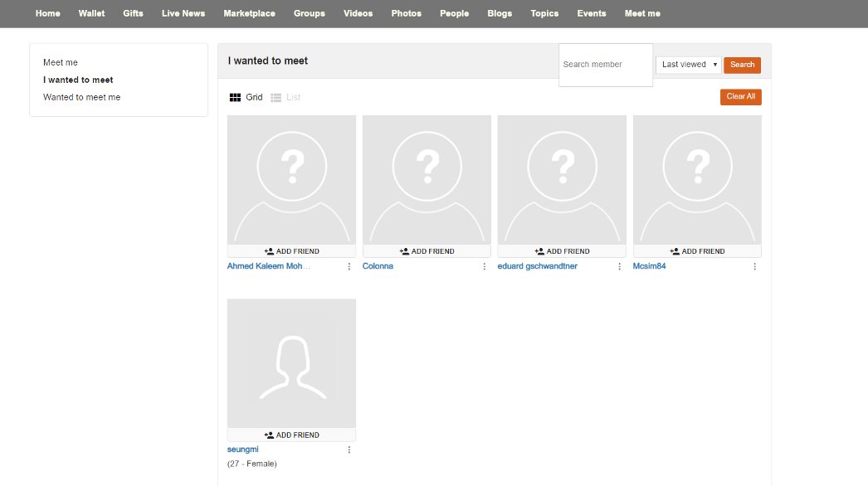Open more options menu for Mcsim84
This screenshot has height=486, width=868.
pos(754,267)
